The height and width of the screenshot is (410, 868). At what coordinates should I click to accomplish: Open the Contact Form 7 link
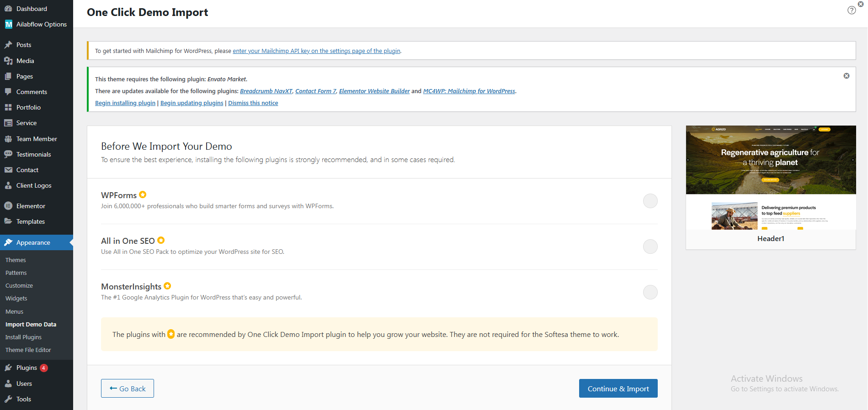point(316,91)
